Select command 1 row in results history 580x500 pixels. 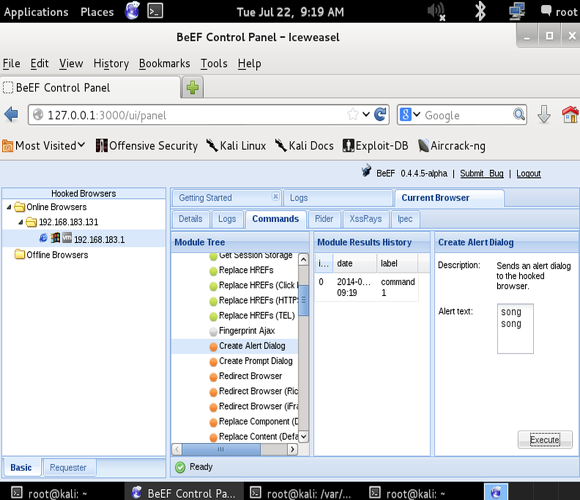click(x=367, y=287)
